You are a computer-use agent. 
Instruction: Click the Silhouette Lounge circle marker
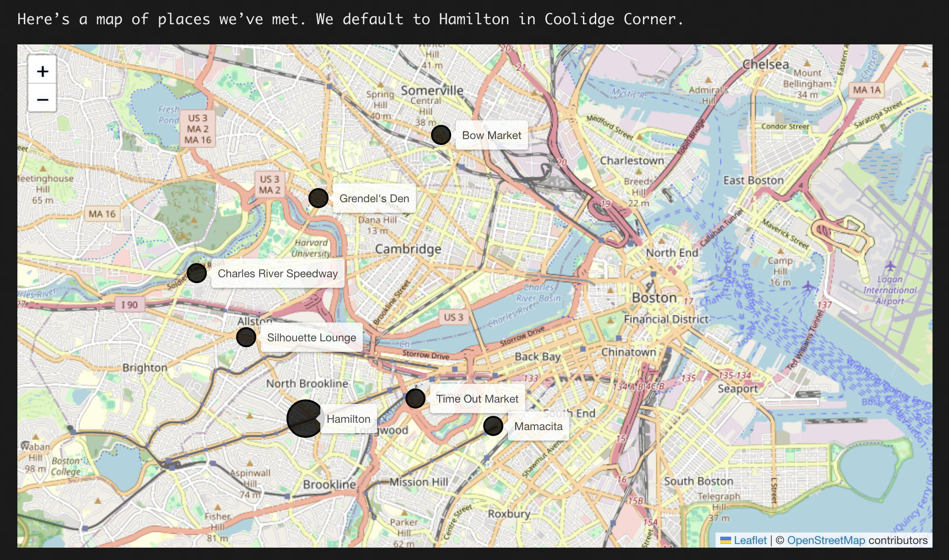tap(246, 337)
